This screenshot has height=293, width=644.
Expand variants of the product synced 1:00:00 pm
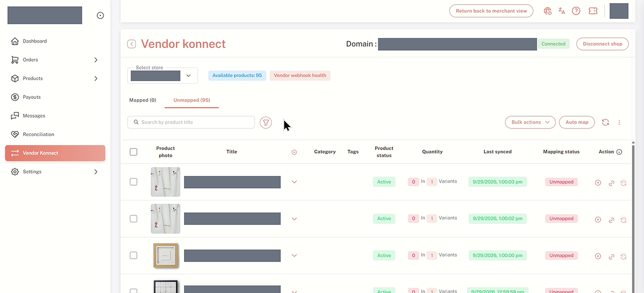[294, 256]
